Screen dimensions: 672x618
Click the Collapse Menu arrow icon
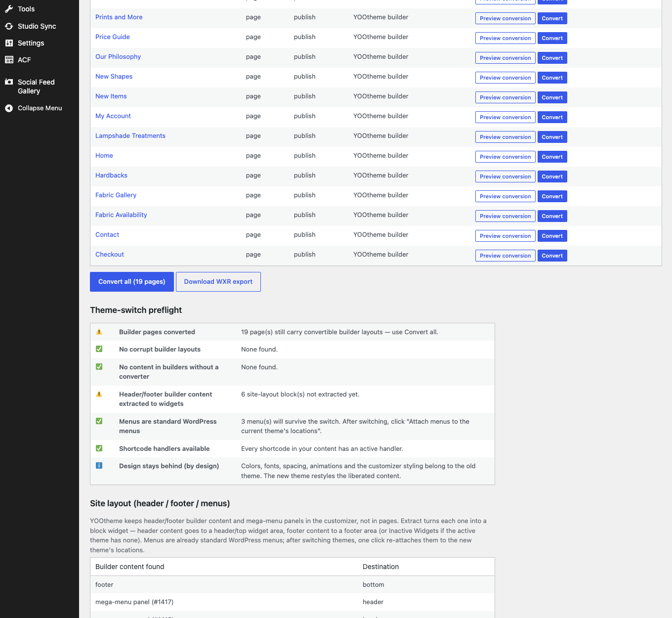click(x=9, y=108)
